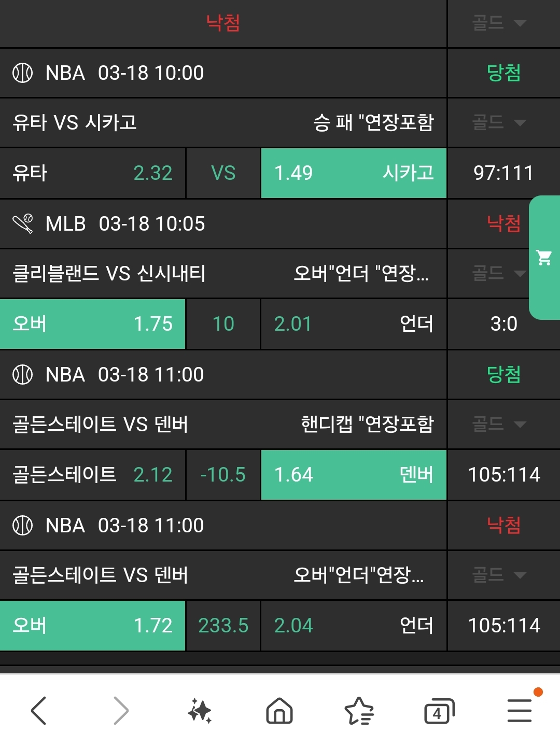Pick 언더 2.04 for 233.5 line

354,626
